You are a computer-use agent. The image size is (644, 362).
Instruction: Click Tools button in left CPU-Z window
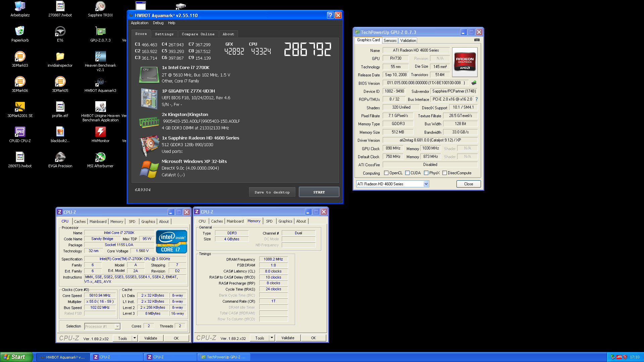(x=123, y=338)
